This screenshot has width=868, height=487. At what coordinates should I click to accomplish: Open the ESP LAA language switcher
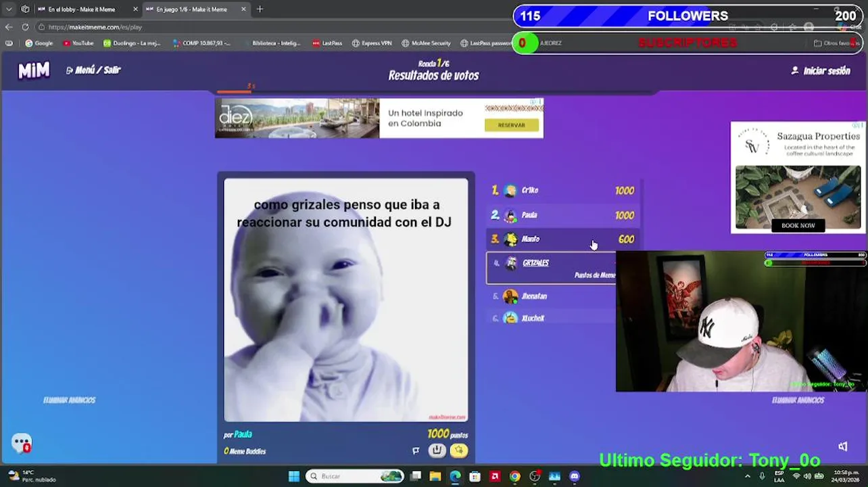click(x=779, y=476)
